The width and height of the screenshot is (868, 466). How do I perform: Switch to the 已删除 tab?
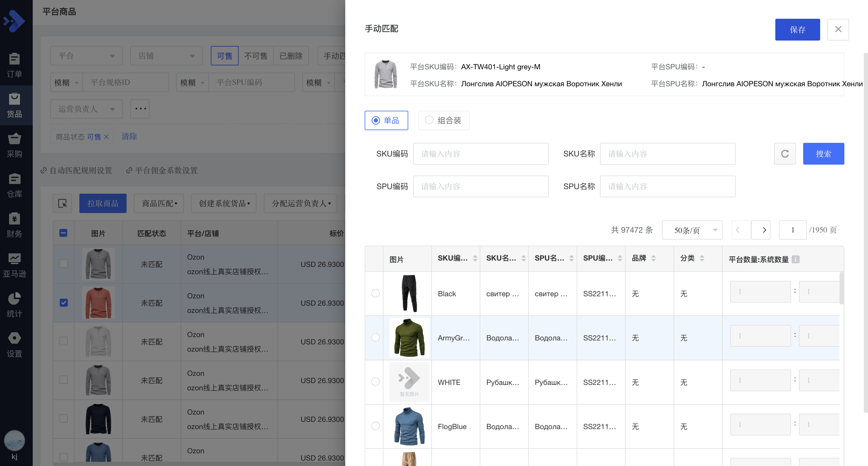point(291,56)
